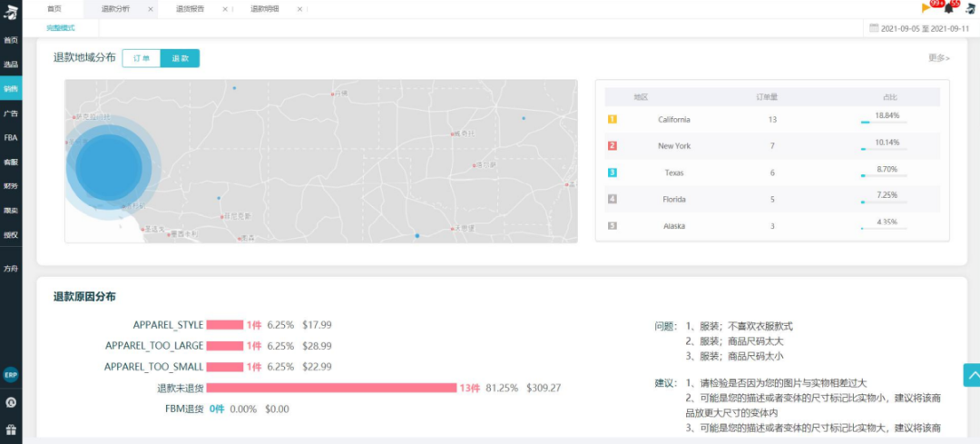980x444 pixels.
Task: Click the gray rank 5 badge
Action: 612,226
